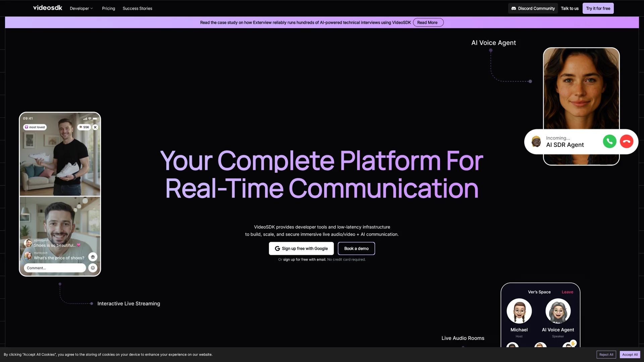Click Try it for free button

coord(598,8)
